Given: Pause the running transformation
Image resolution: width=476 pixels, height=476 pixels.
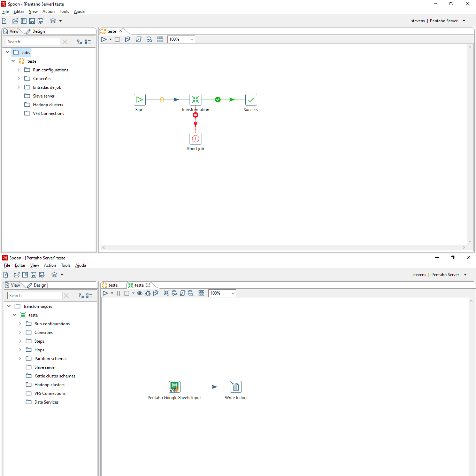Looking at the screenshot, I should click(118, 293).
